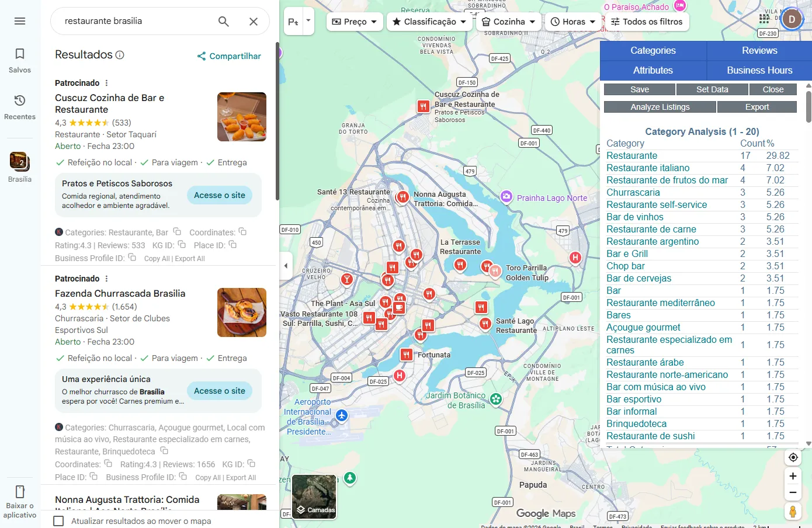Click Analyze Listings button
812x528 pixels.
[660, 107]
